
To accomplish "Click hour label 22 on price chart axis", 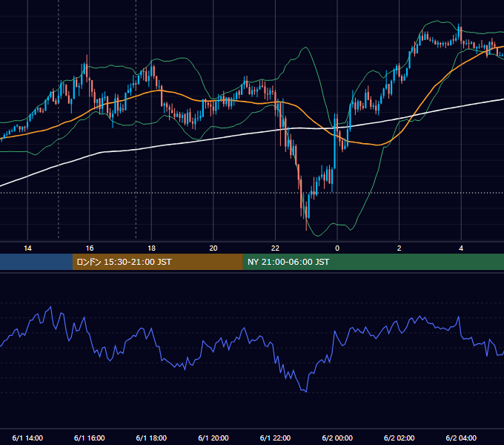I will click(x=275, y=248).
